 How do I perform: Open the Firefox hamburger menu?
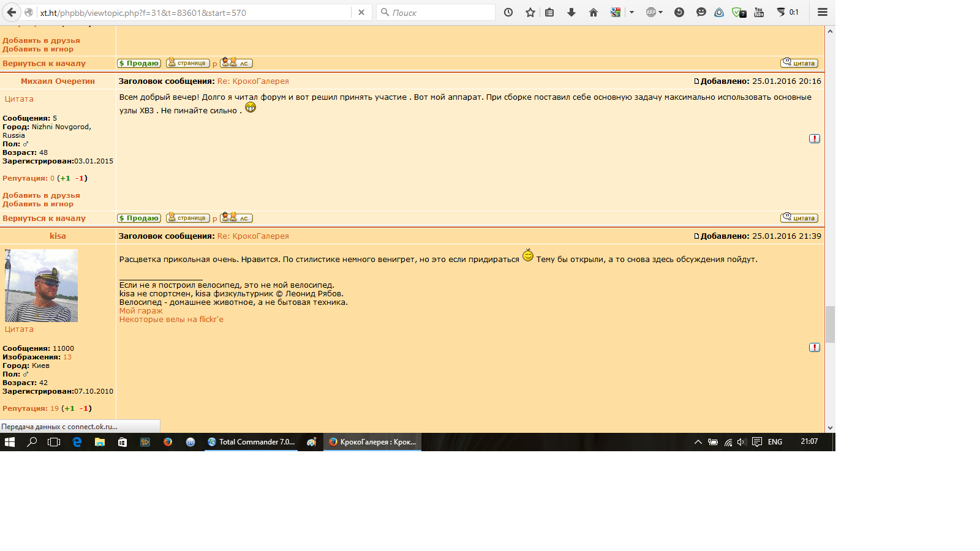click(823, 12)
